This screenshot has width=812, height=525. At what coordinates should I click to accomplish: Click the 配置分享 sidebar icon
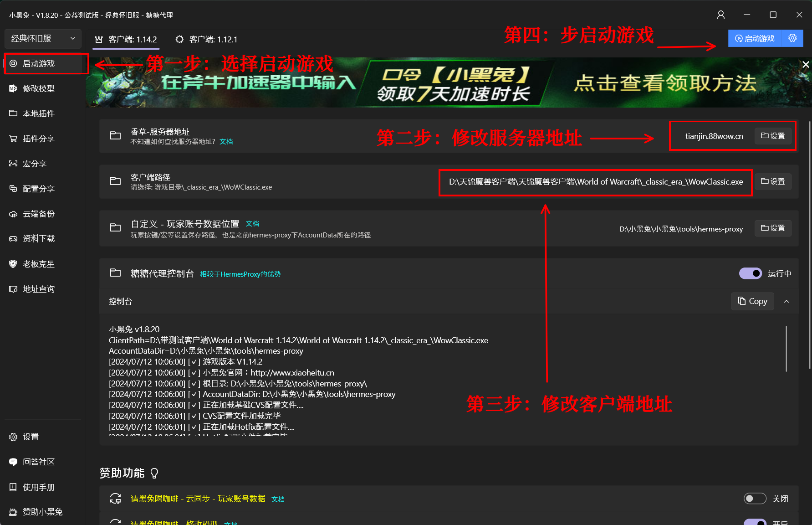(13, 189)
